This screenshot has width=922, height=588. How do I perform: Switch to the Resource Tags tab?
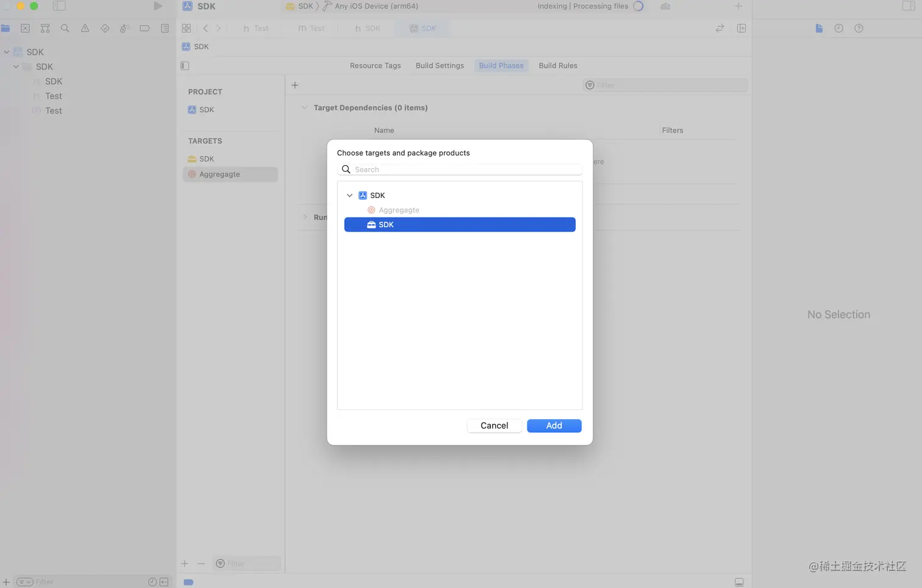click(x=376, y=66)
